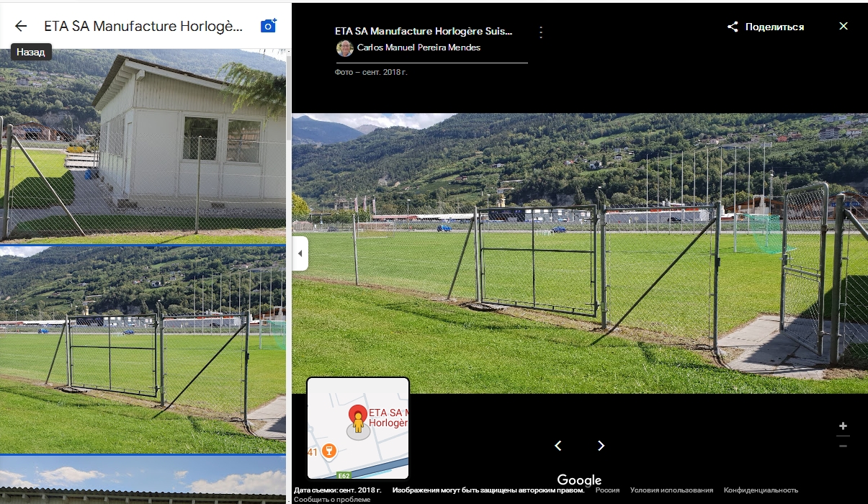Zoom in with the plus icon
The image size is (868, 504).
pos(843,426)
